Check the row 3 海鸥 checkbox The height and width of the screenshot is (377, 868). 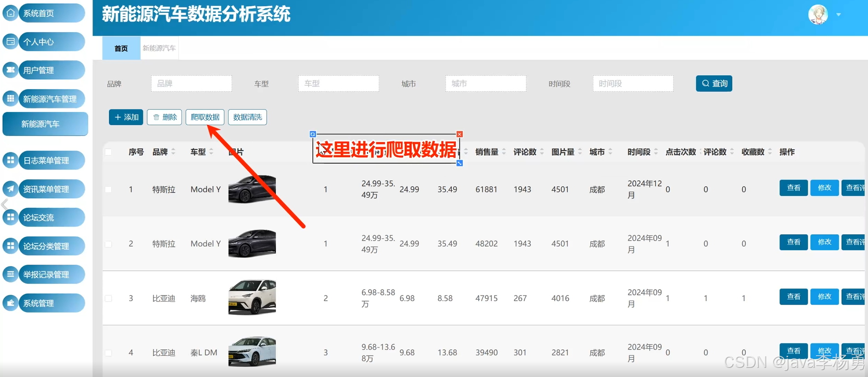pyautogui.click(x=108, y=298)
